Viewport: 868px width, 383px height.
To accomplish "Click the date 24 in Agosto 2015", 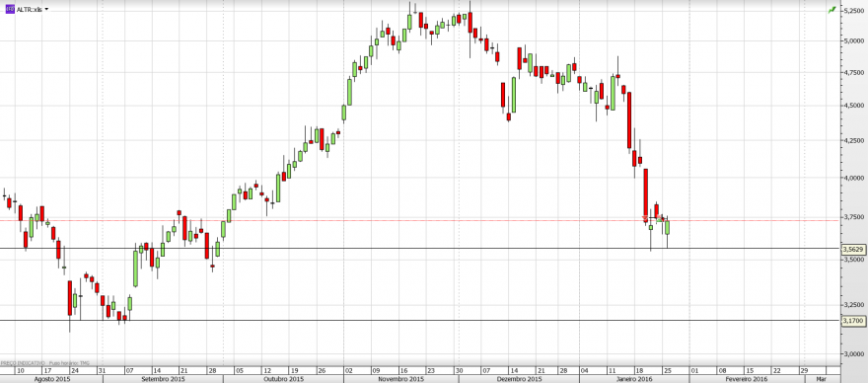I will click(75, 370).
